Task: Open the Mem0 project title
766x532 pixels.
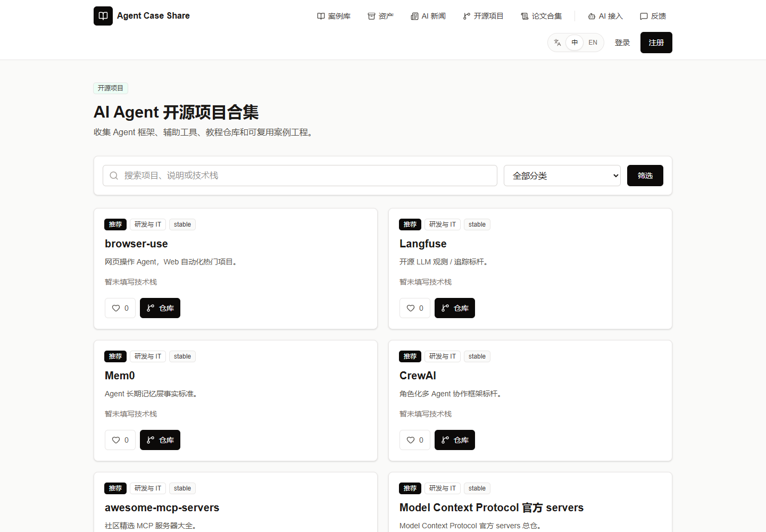Action: coord(120,376)
